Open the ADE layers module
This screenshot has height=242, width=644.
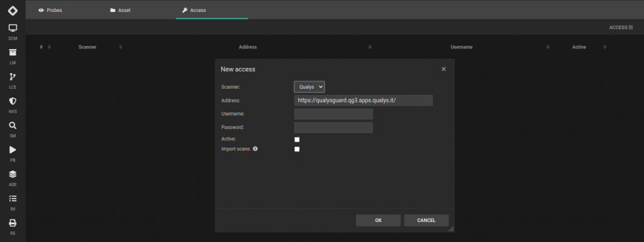click(13, 179)
